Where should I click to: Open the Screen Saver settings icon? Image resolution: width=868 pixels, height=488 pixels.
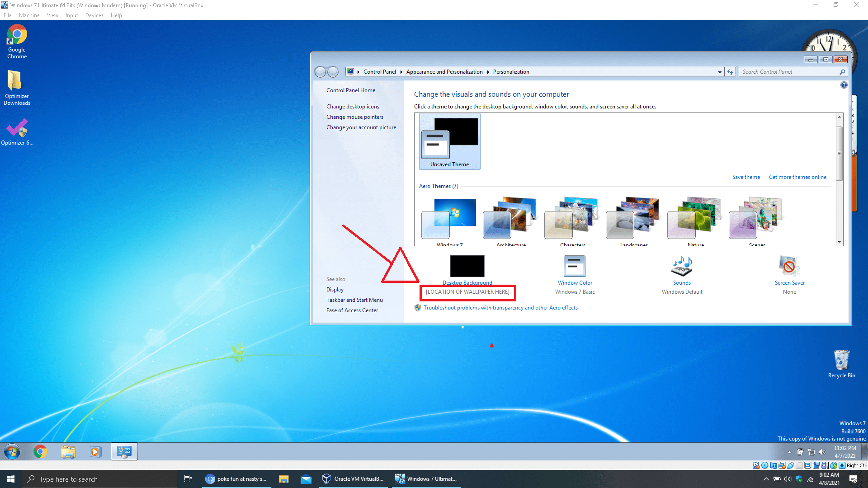(x=789, y=266)
